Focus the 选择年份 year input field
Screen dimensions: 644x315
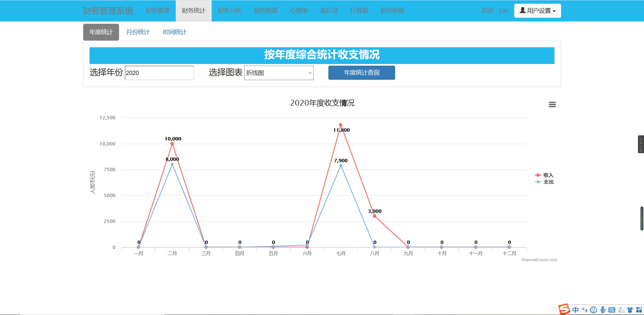tap(159, 73)
